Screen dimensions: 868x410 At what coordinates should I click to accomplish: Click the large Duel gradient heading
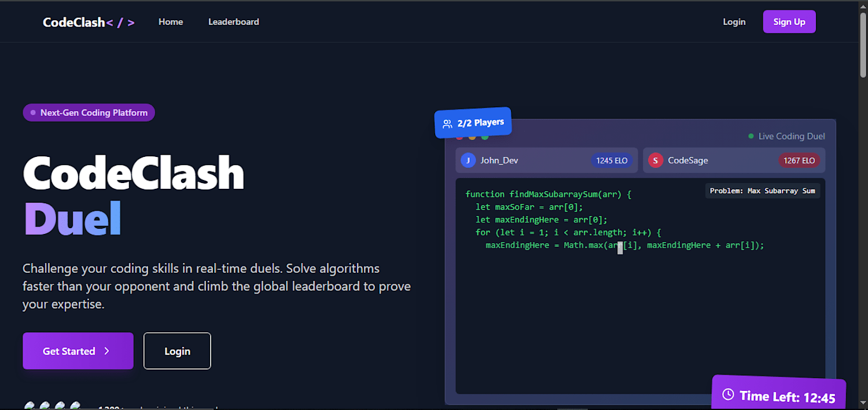click(x=72, y=218)
